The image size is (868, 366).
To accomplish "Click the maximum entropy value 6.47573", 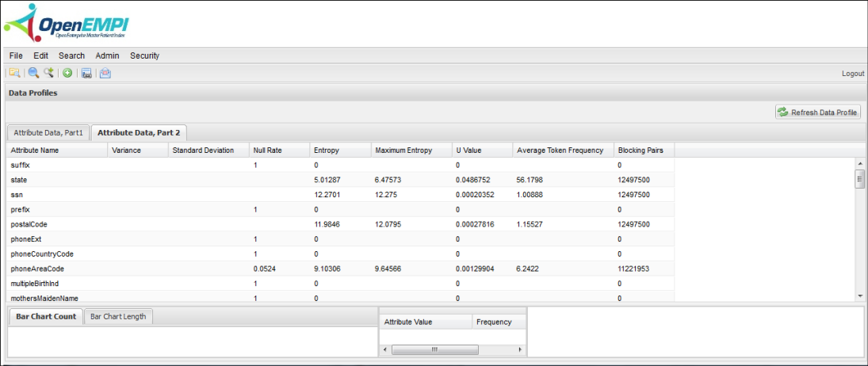I will point(388,180).
